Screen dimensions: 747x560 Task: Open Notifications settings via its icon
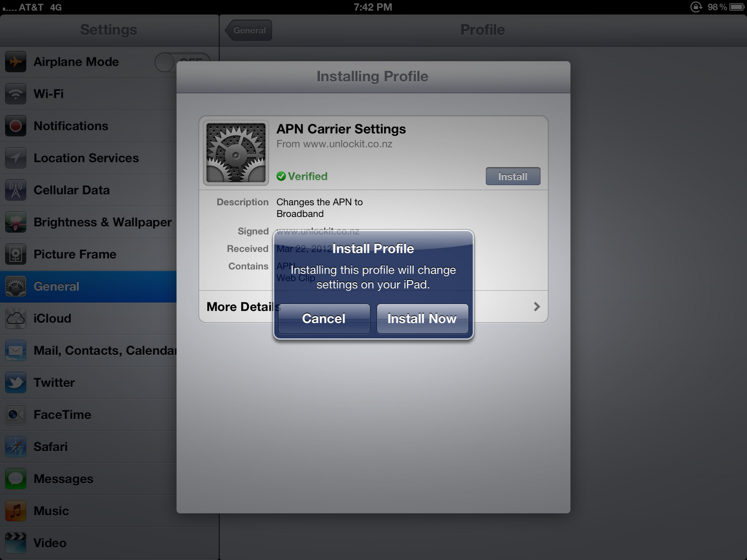click(15, 126)
